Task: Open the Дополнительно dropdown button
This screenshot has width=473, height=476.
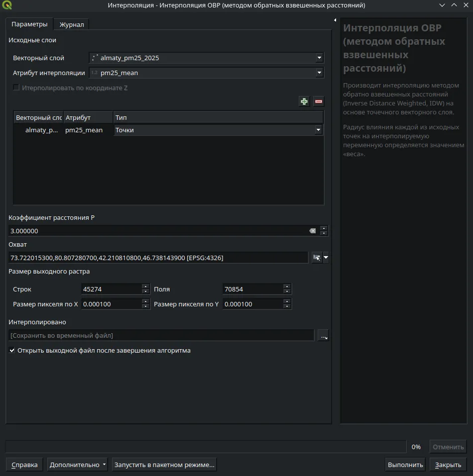Action: coord(78,465)
